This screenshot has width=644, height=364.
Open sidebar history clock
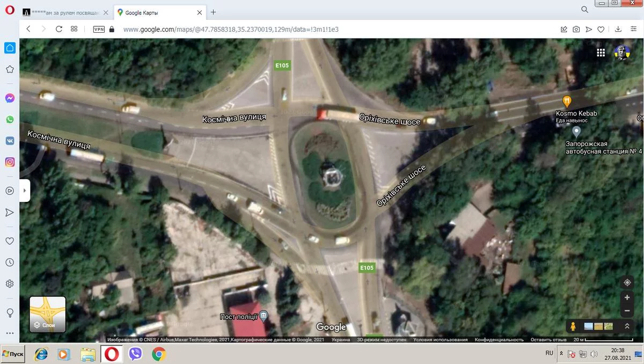[x=10, y=263]
